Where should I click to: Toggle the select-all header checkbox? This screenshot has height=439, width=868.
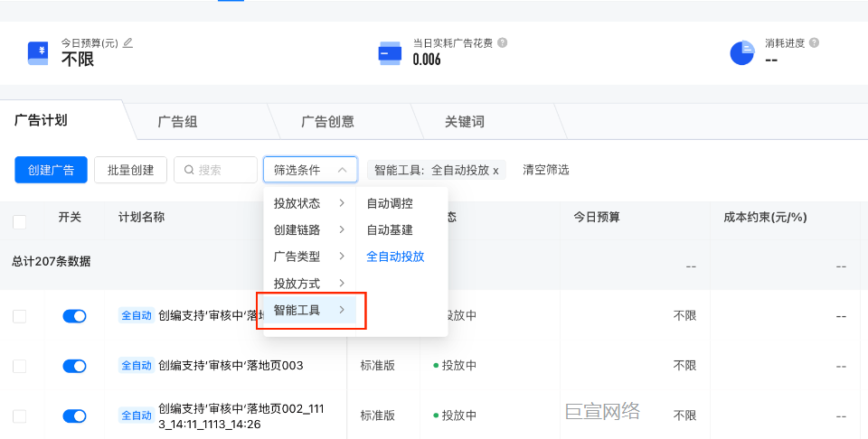[19, 222]
